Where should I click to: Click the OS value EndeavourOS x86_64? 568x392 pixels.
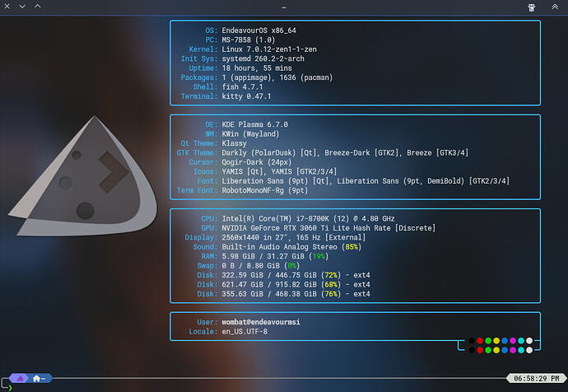pos(258,30)
